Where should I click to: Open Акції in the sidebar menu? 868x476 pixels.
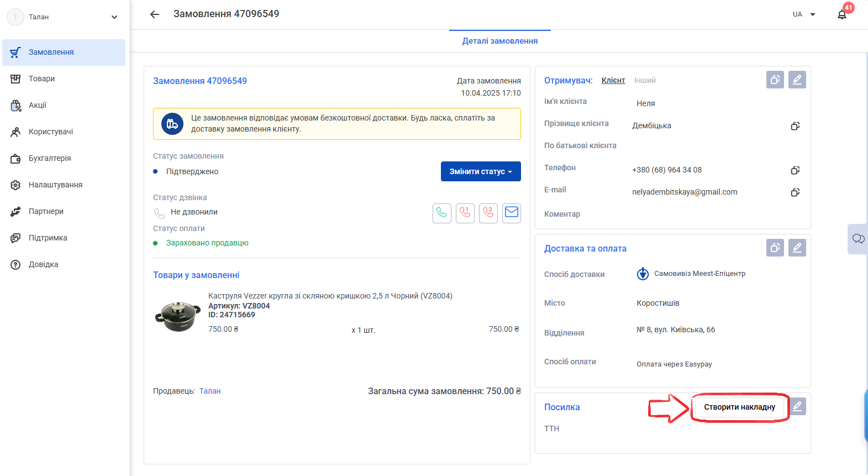click(x=64, y=105)
